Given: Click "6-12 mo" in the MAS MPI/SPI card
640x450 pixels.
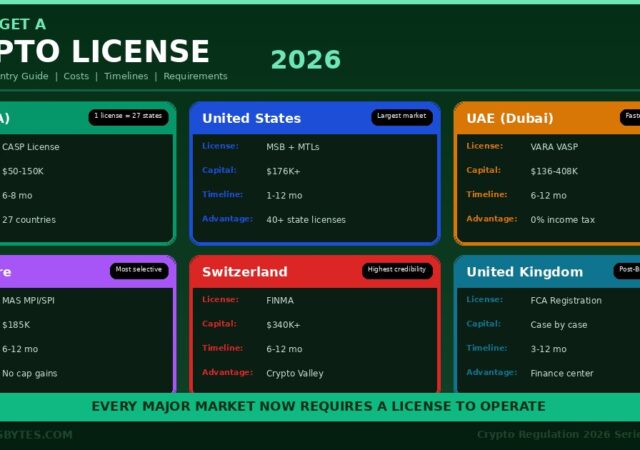Looking at the screenshot, I should point(20,349).
